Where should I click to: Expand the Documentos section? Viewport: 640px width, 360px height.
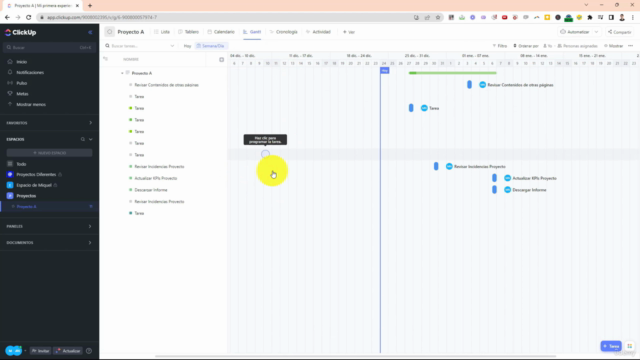click(90, 242)
